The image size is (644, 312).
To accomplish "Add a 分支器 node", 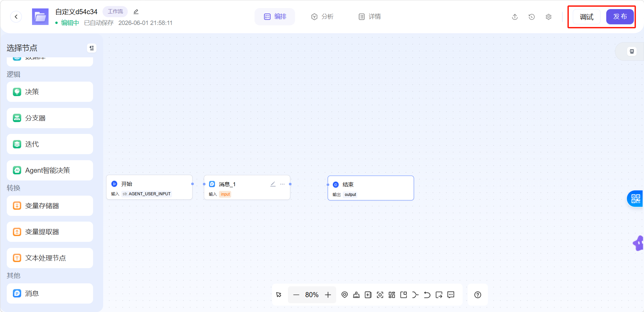I will click(50, 118).
